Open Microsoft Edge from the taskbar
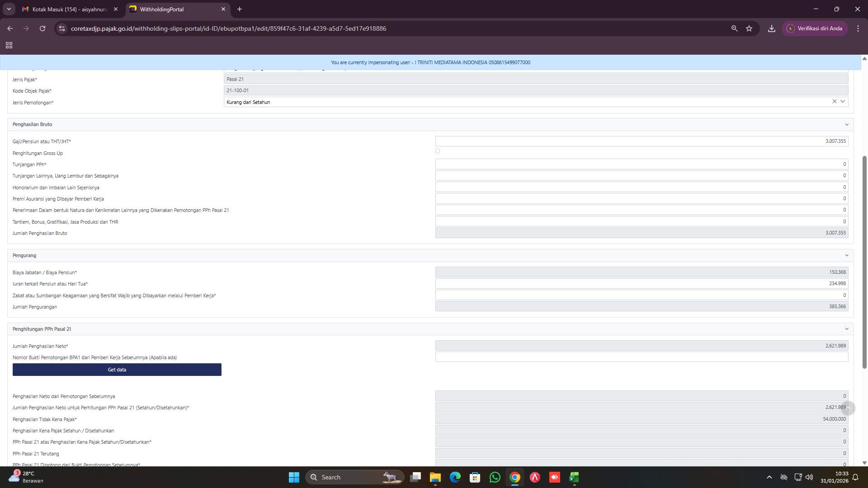868x488 pixels. click(x=455, y=477)
